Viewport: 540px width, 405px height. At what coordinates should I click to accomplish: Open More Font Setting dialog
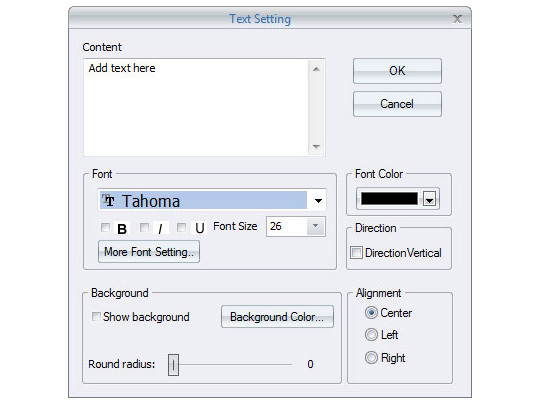pyautogui.click(x=149, y=252)
